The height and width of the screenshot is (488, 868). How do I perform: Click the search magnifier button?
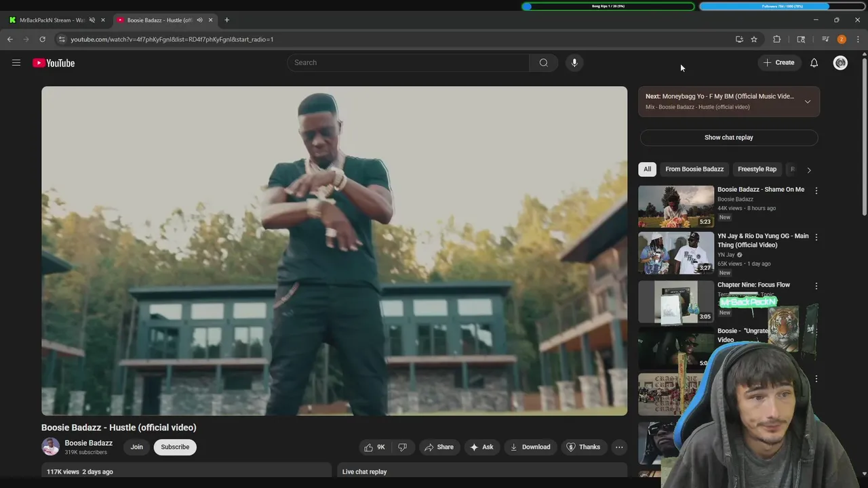click(543, 62)
